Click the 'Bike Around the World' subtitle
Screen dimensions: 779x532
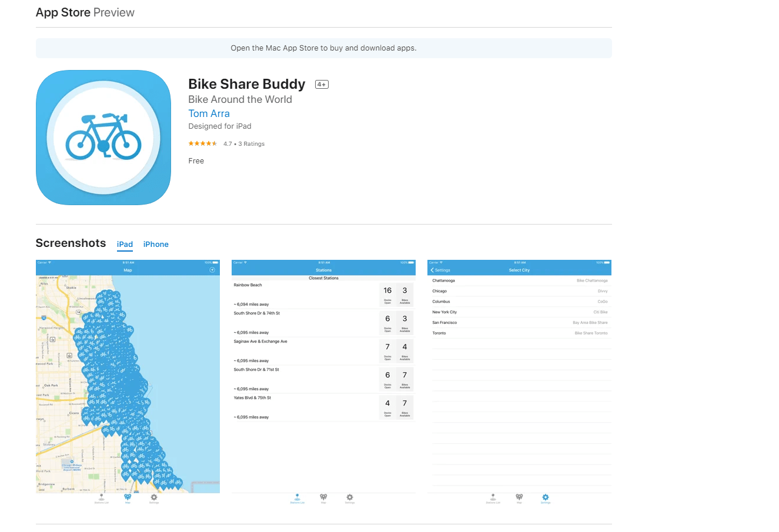coord(240,99)
